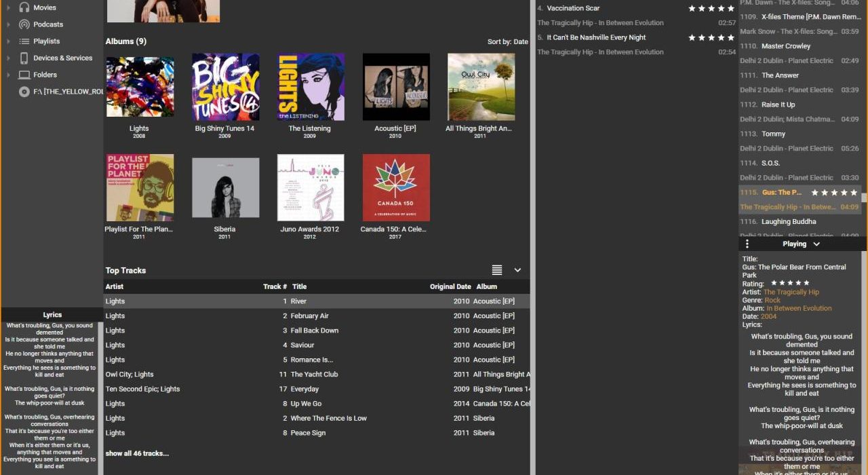Expand the Movies tree node

coord(8,7)
